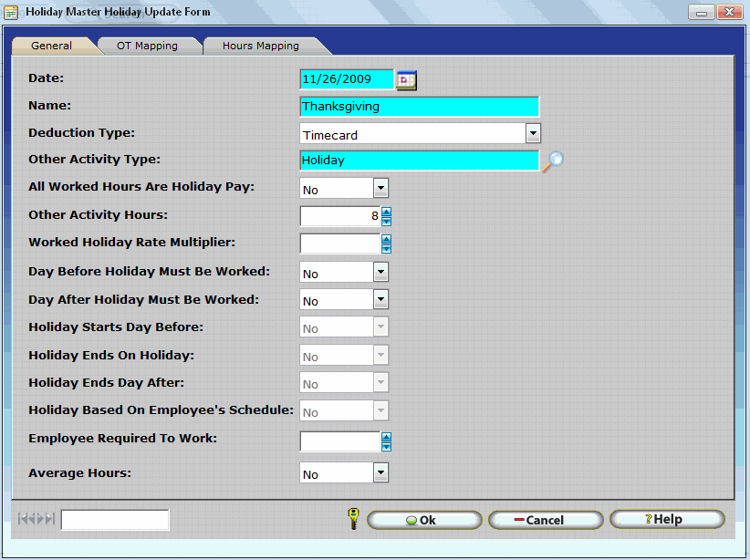
Task: Click the form icon in title bar
Action: click(11, 13)
